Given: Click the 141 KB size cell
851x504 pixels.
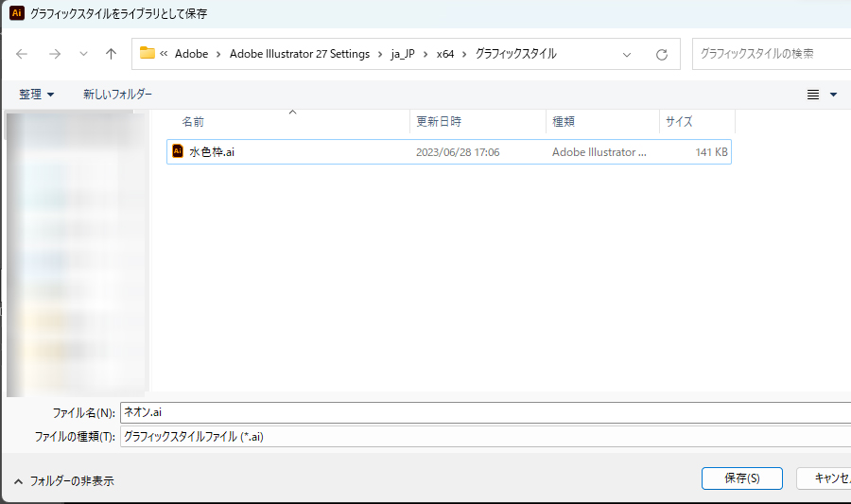Looking at the screenshot, I should coord(711,152).
